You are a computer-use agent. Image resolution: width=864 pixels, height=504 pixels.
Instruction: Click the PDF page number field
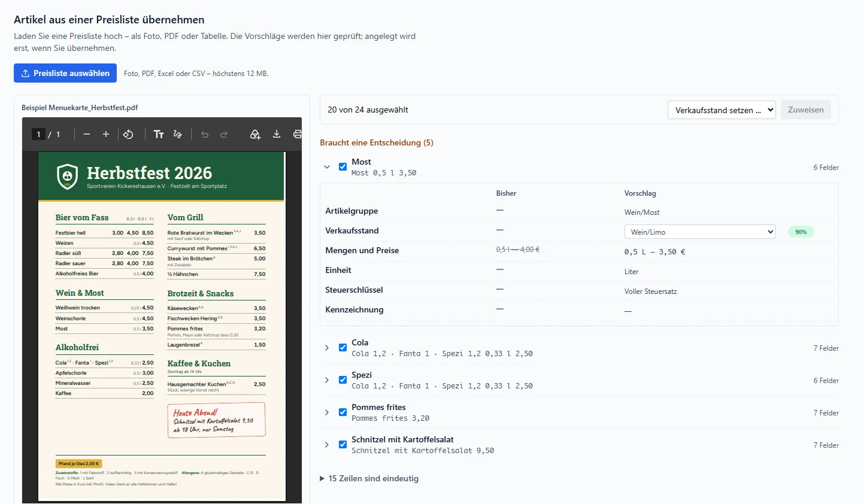click(38, 134)
